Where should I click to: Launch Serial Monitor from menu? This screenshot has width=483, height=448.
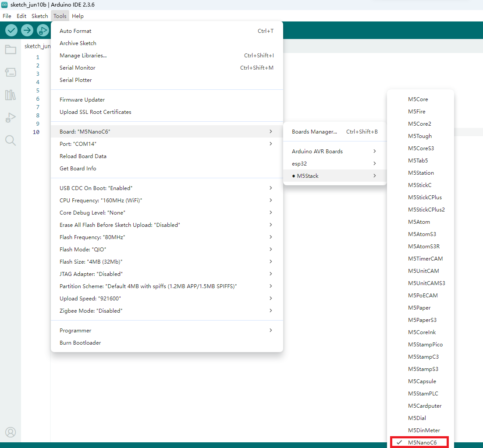pyautogui.click(x=167, y=68)
